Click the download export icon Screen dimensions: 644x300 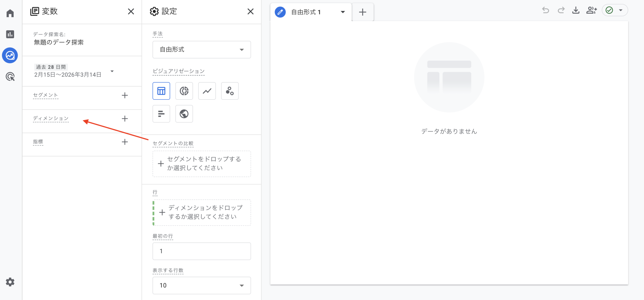coord(576,10)
